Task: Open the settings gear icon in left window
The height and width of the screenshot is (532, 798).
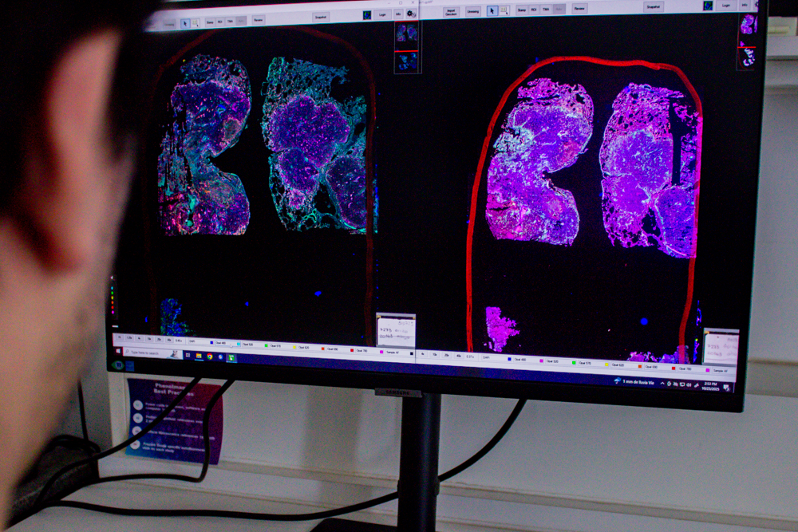Action: point(411,14)
